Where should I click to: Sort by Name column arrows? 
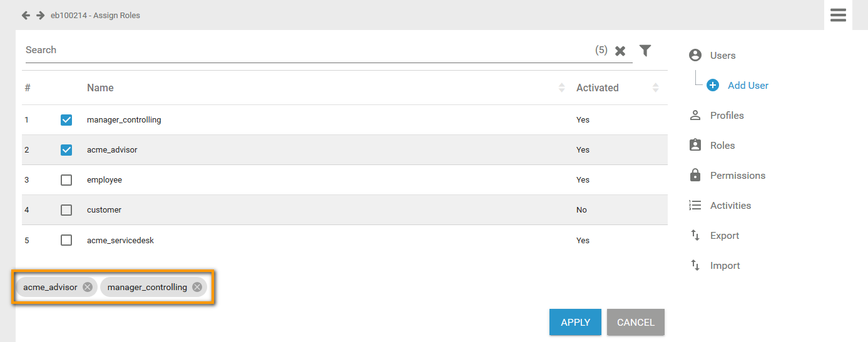point(561,88)
